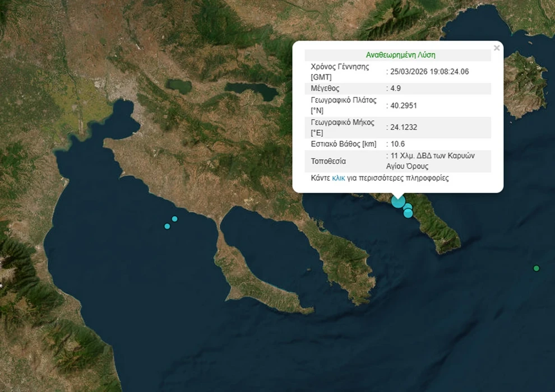Close the earthquake info popup
Viewport: 555px width, 392px height.
pos(496,48)
